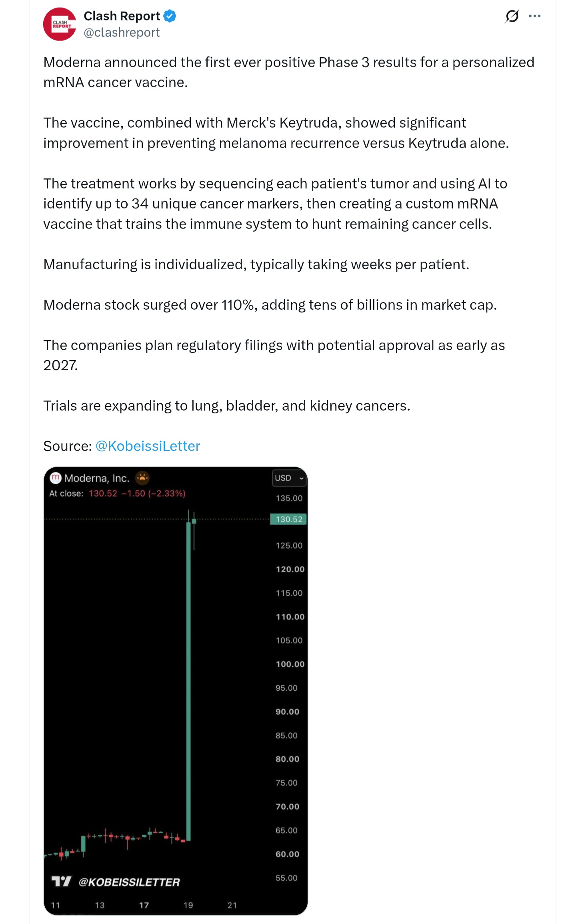The image size is (576, 924).
Task: Open the @KobeissiLetter source link
Action: [x=148, y=446]
